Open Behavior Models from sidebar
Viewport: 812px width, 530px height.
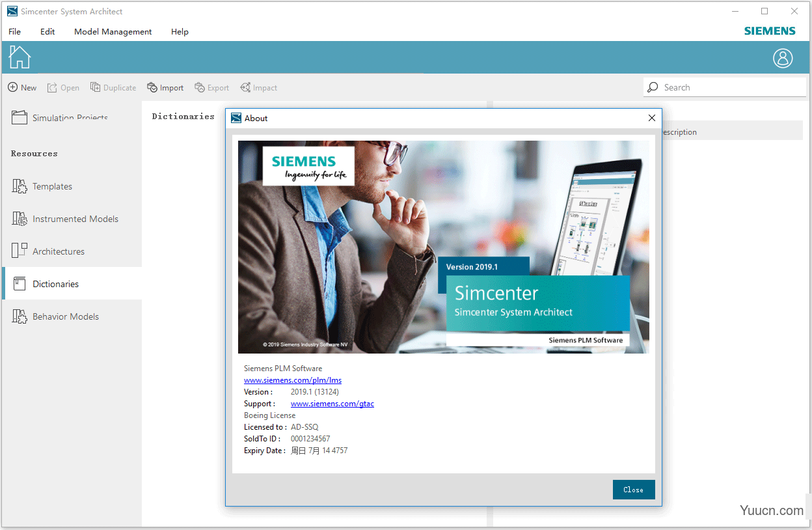pos(72,316)
